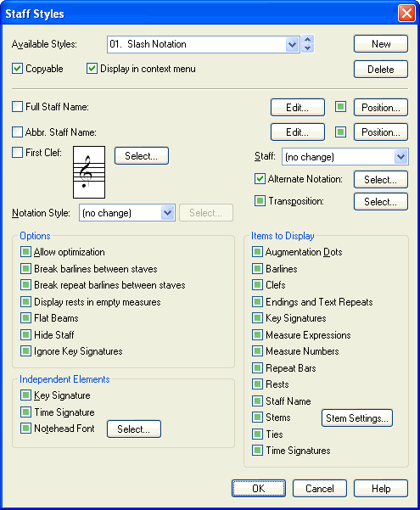Click the treble clef preview image
The width and height of the screenshot is (420, 510).
(89, 172)
